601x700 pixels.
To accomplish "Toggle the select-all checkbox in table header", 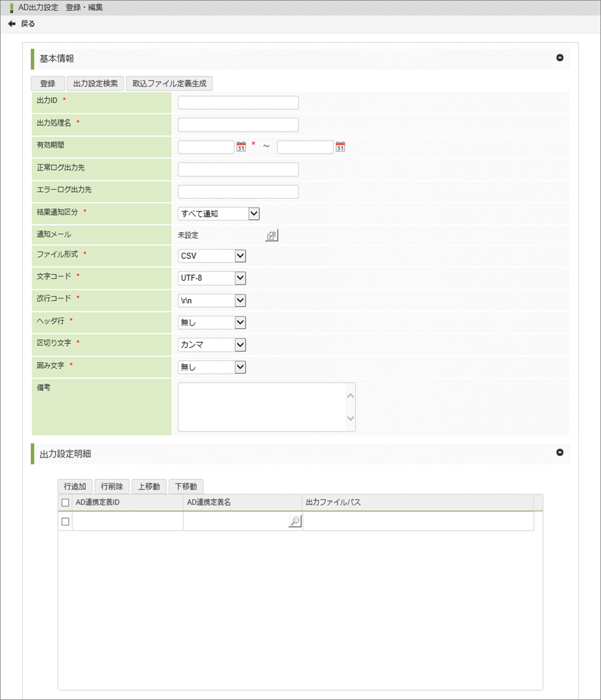I will pyautogui.click(x=65, y=503).
